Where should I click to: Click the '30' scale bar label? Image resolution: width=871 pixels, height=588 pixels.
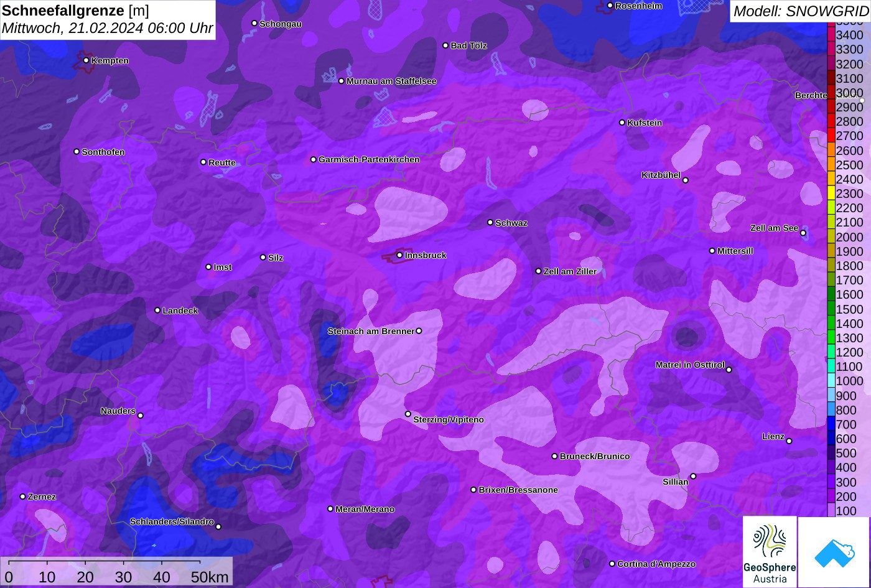[123, 577]
